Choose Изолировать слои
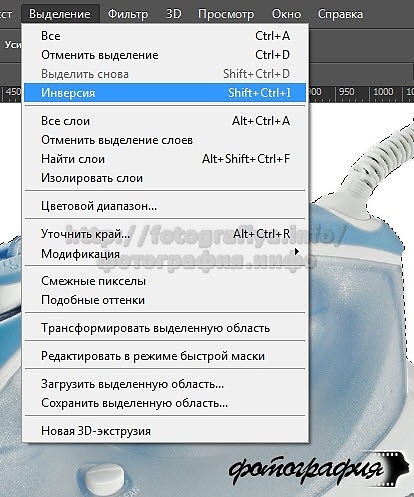 pos(165,178)
